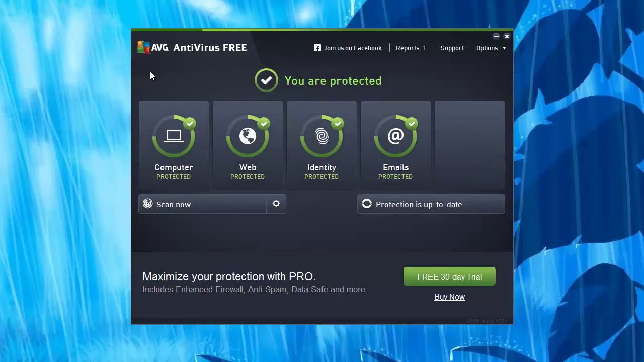644x362 pixels.
Task: Expand the Options dropdown arrow
Action: click(504, 48)
